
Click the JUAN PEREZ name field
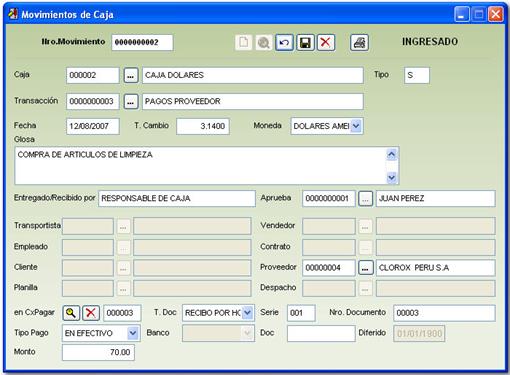point(435,199)
